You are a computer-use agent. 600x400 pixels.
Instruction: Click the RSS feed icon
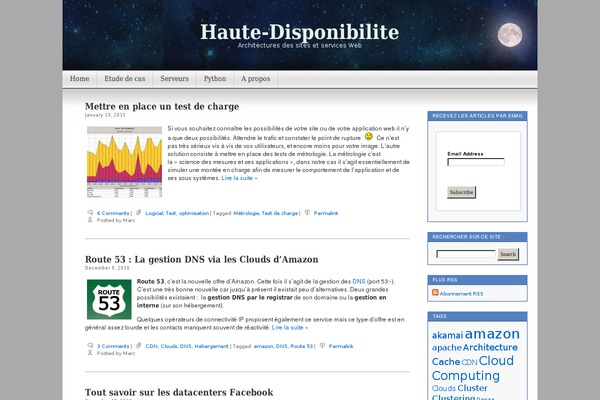pos(435,294)
